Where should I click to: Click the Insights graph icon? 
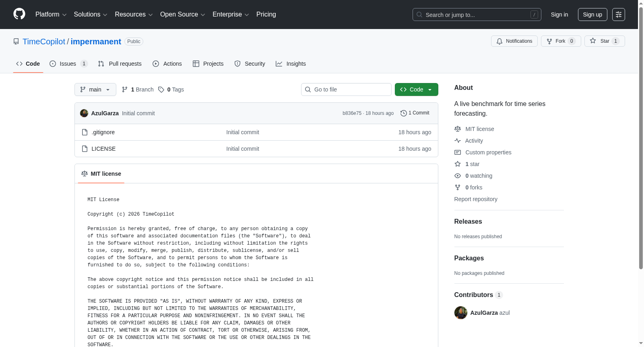pos(279,64)
